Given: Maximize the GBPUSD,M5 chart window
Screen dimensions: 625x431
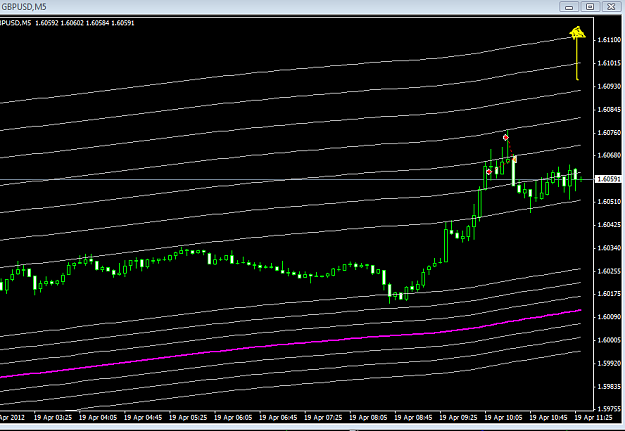Looking at the screenshot, I should pos(590,7).
